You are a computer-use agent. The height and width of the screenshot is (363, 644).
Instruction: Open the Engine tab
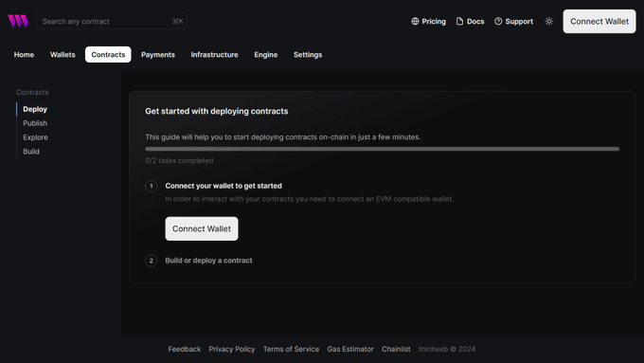[266, 55]
